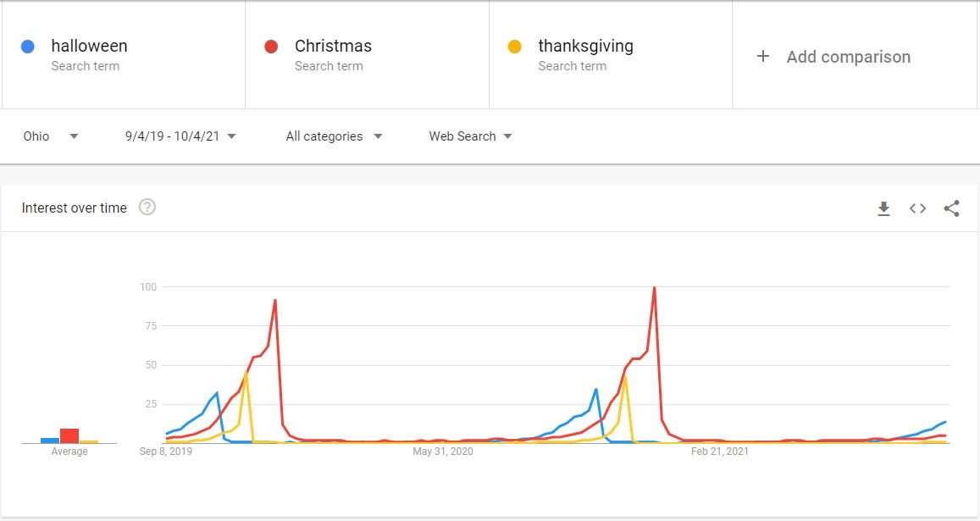Click the blue halloween average bar

pos(50,440)
